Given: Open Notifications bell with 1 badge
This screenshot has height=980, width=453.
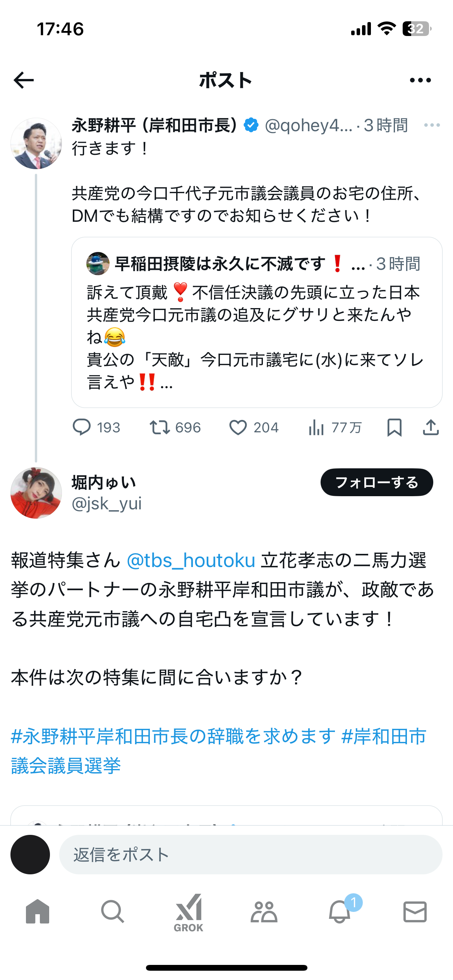Looking at the screenshot, I should point(340,912).
